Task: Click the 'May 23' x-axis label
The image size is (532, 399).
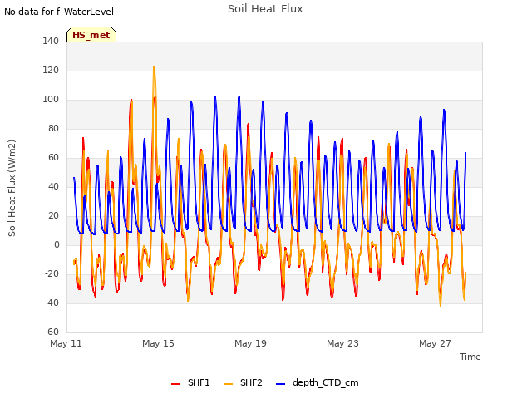Action: (342, 343)
